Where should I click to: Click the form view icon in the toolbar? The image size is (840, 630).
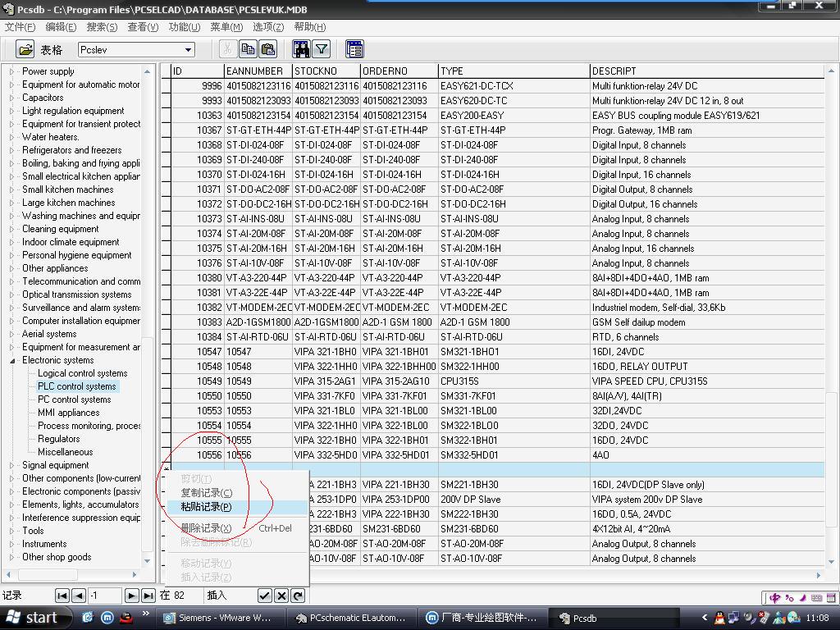tap(354, 49)
